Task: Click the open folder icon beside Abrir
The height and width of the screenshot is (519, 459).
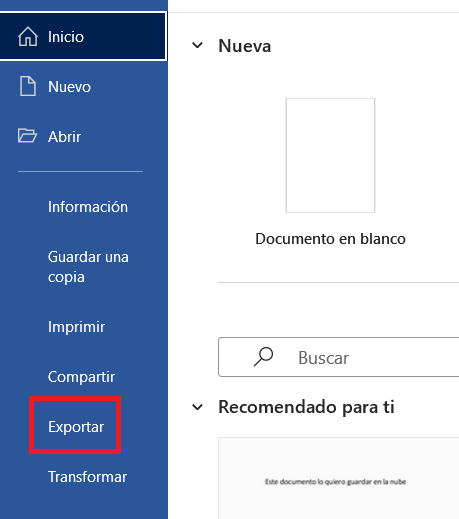Action: click(x=27, y=136)
